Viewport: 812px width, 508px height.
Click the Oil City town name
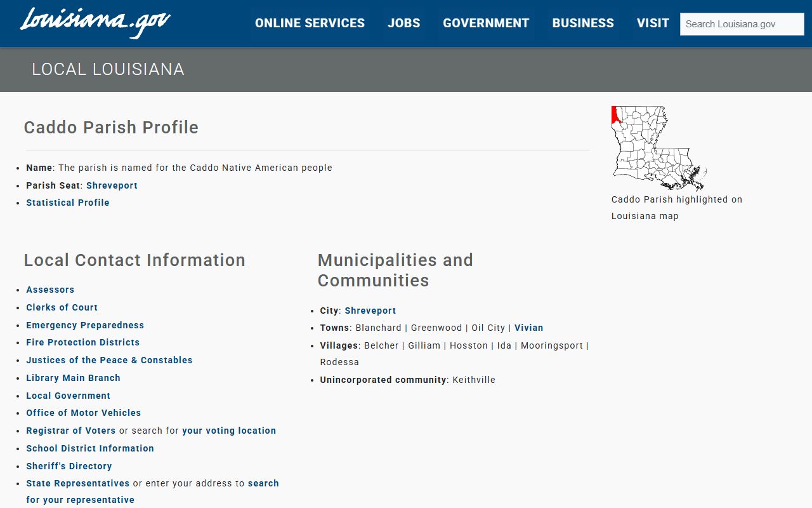pos(488,328)
